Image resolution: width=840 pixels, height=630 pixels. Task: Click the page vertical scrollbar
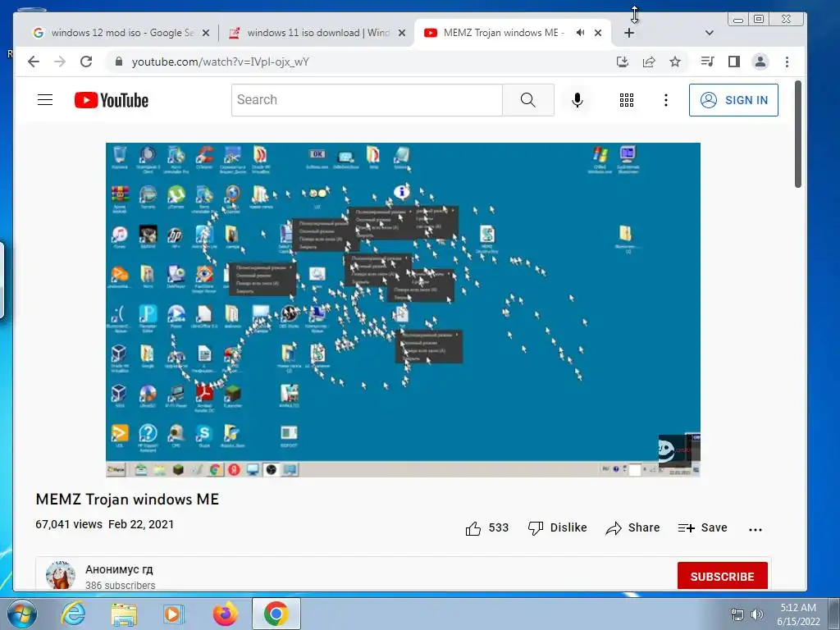[x=797, y=134]
